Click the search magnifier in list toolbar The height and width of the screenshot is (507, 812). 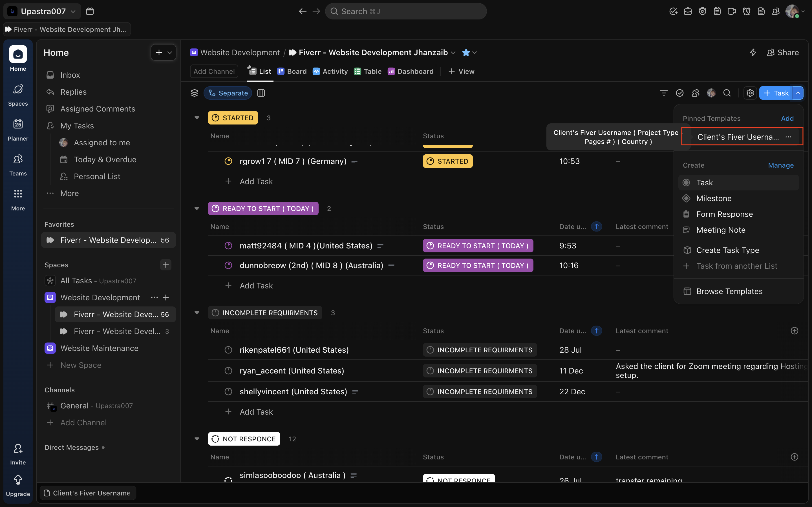coord(727,93)
